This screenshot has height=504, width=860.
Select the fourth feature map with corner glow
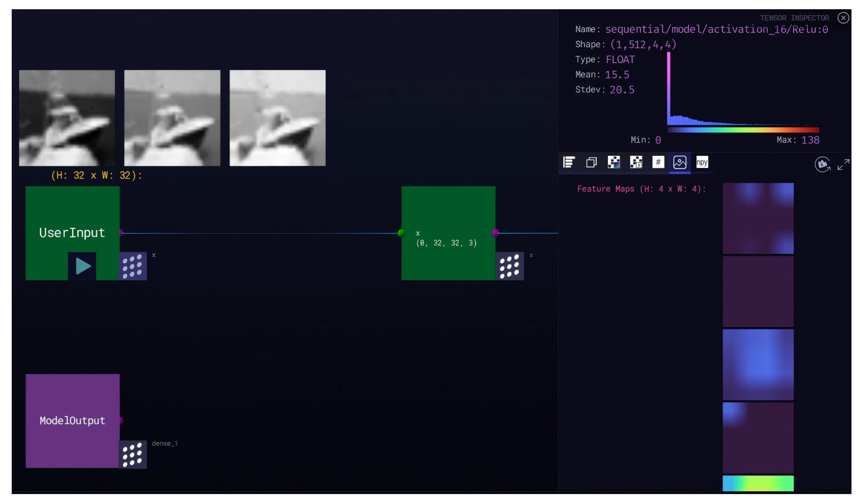click(758, 438)
